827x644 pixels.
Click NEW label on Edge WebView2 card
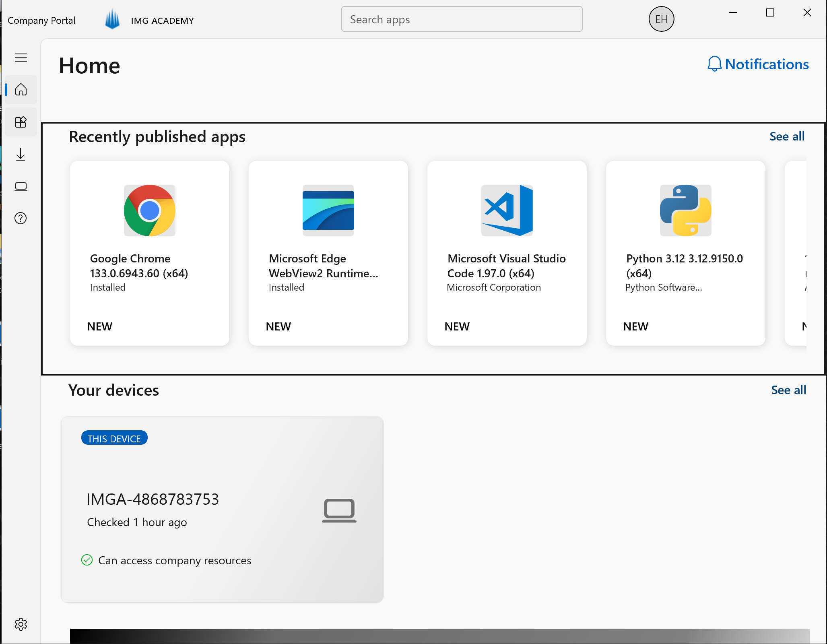[278, 326]
